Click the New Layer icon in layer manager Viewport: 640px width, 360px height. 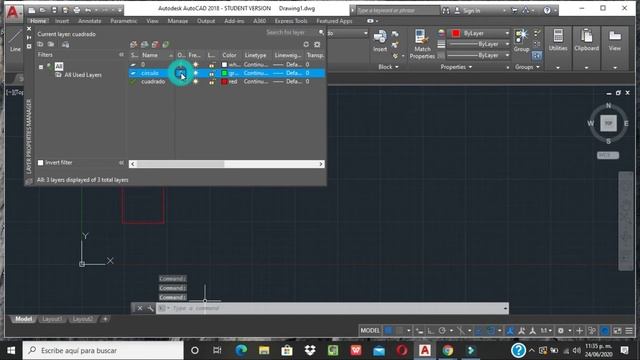coord(133,44)
